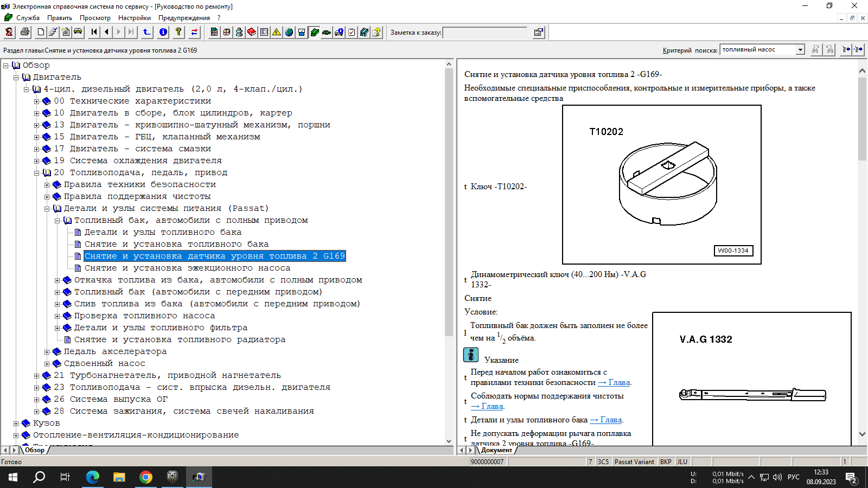The width and height of the screenshot is (868, 488).
Task: Open the search criteria dropdown arrow
Action: click(800, 50)
